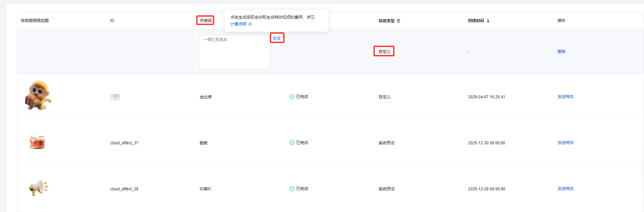This screenshot has width=644, height=212.
Task: Open the golden monkey effect preview thumbnail
Action: (x=38, y=95)
